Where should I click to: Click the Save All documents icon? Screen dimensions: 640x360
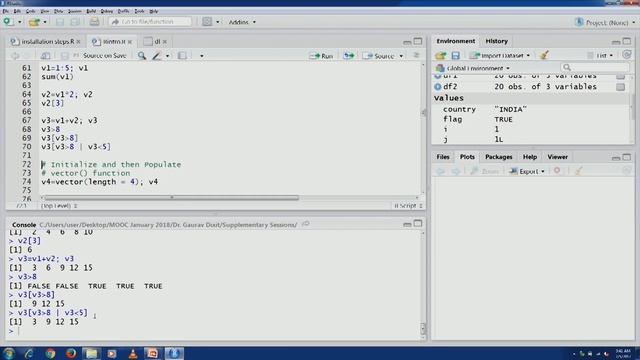point(75,22)
